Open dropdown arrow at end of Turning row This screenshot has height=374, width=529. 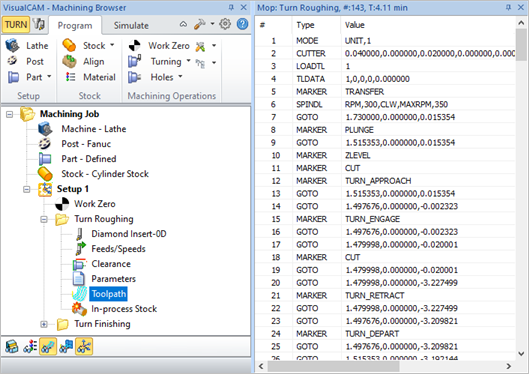tap(214, 62)
